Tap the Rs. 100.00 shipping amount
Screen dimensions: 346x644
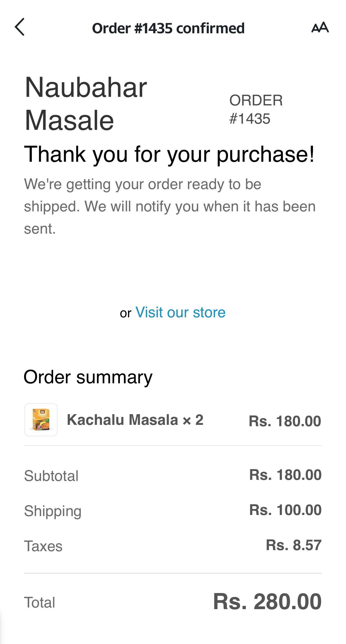[x=285, y=510]
